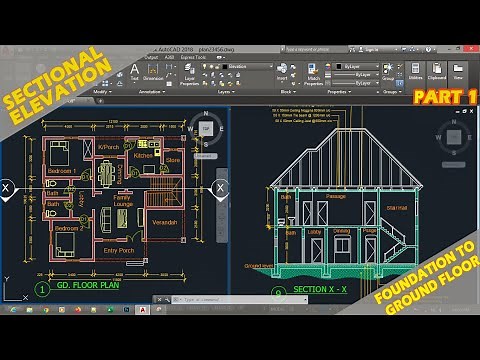Select the Stairhall label in section
480x360 pixels.
point(397,208)
